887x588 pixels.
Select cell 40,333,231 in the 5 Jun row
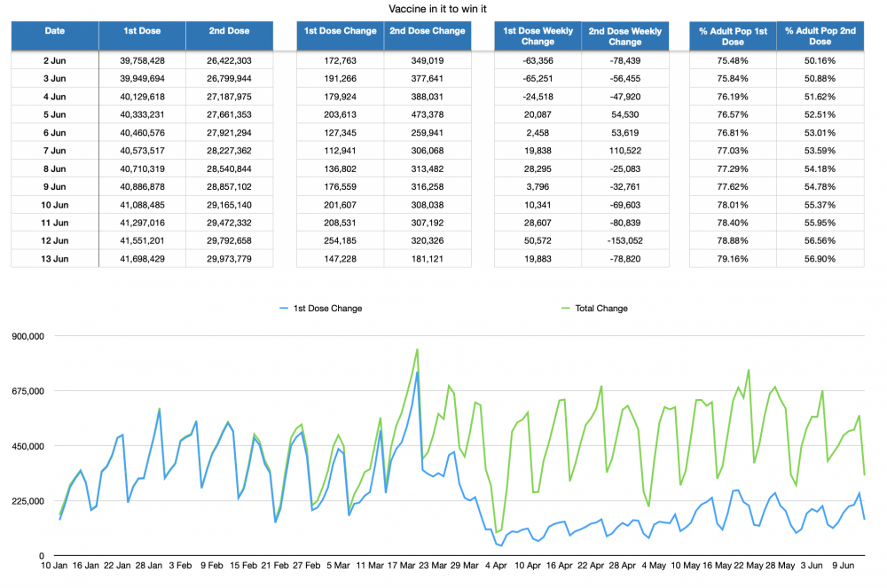pos(142,114)
